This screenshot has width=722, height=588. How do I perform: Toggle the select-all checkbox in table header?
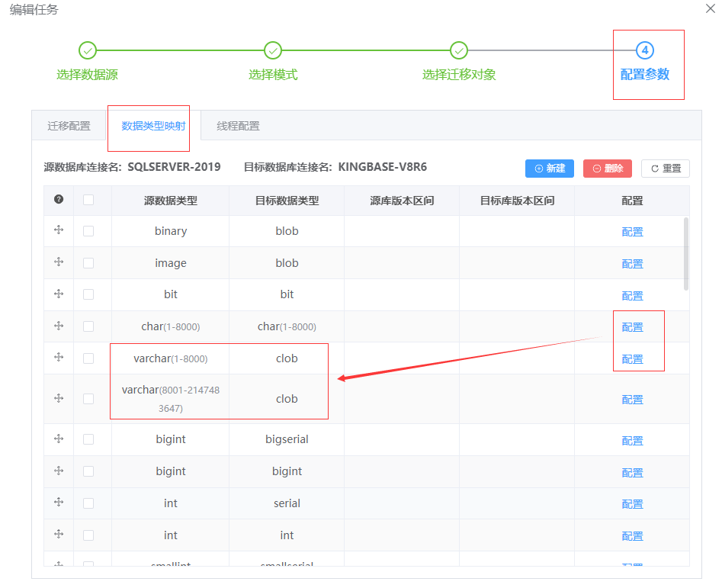coord(88,200)
